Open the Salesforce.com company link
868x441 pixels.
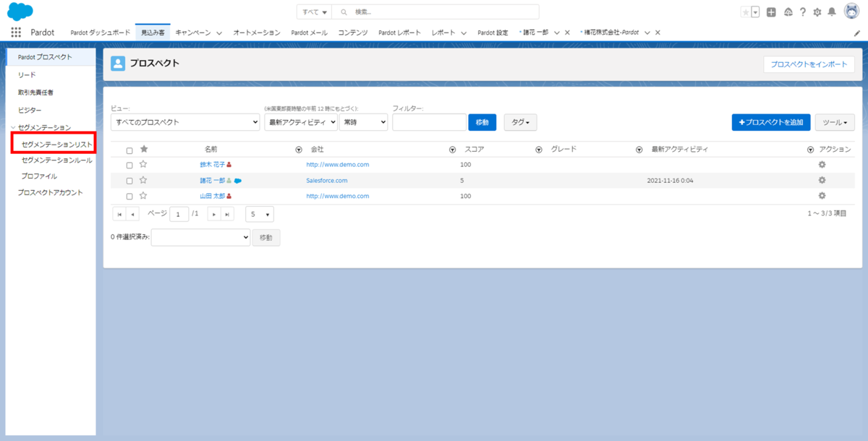click(327, 181)
